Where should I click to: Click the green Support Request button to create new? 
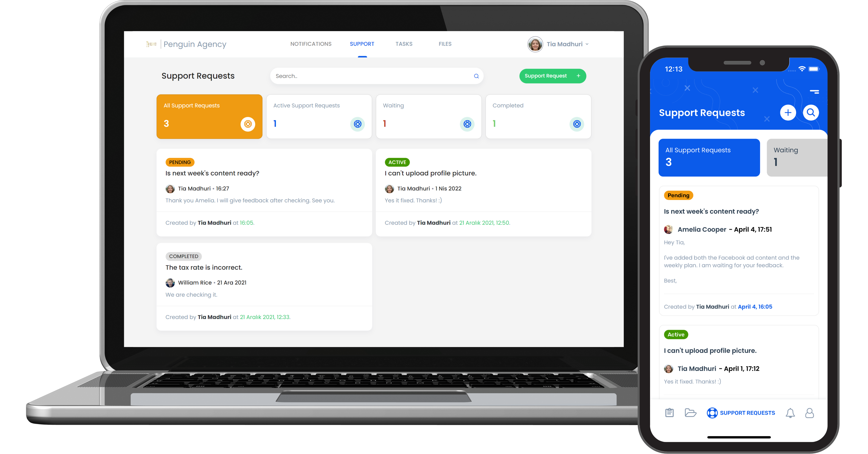[551, 76]
